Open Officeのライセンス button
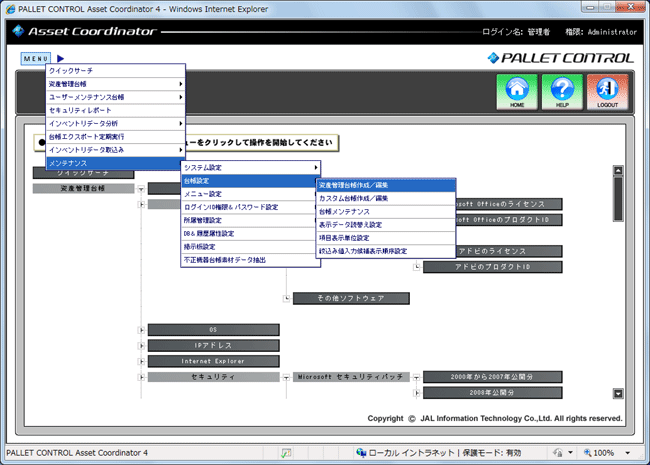650x465 pixels. pos(509,204)
